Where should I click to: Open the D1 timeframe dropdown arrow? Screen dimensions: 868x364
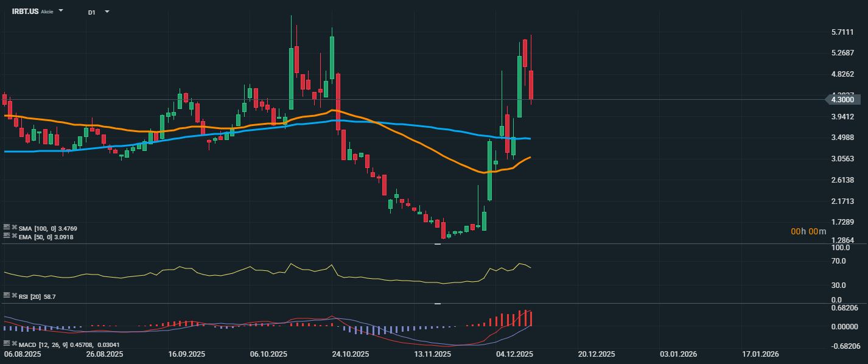coord(107,11)
